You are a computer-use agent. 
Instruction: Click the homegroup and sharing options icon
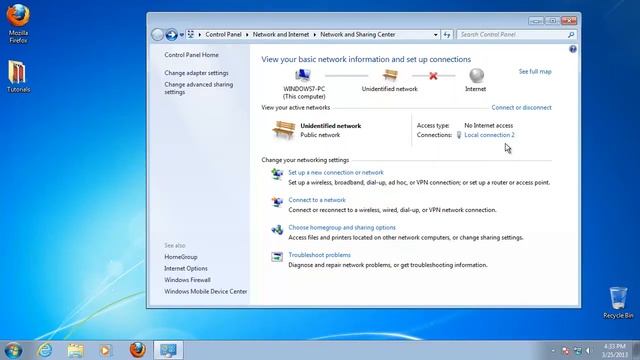tap(277, 229)
